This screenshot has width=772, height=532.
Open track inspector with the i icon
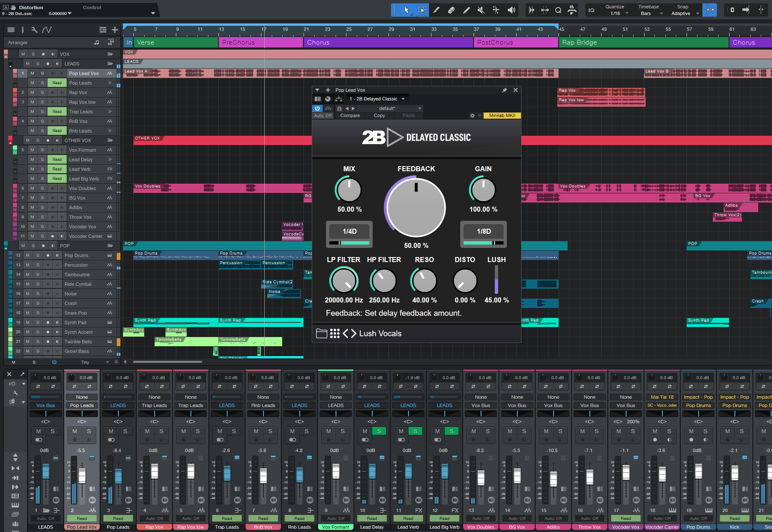click(23, 30)
